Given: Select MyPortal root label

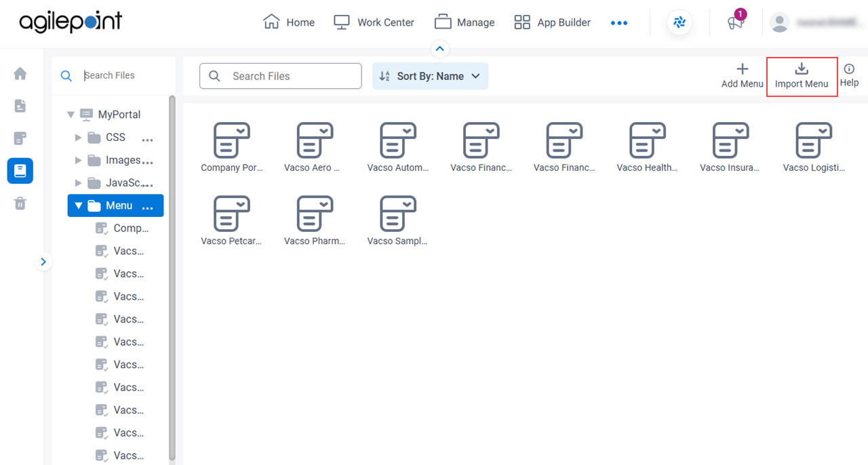Looking at the screenshot, I should pyautogui.click(x=119, y=115).
